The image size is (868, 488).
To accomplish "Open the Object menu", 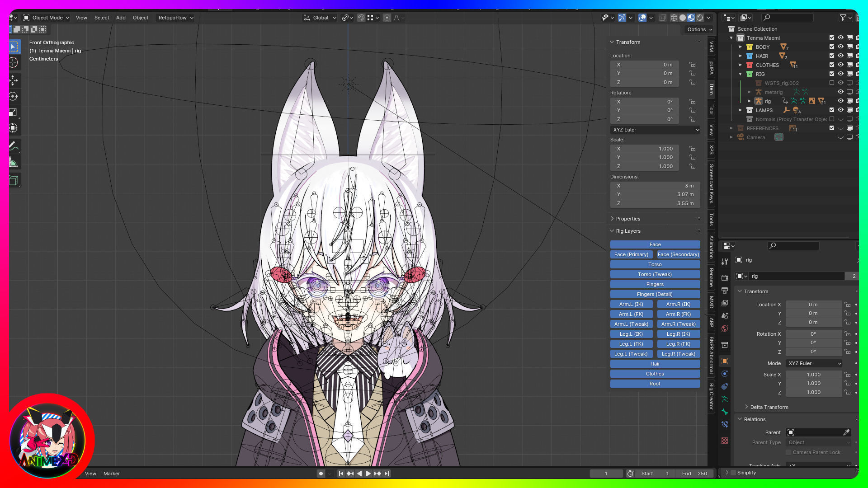I will (141, 18).
